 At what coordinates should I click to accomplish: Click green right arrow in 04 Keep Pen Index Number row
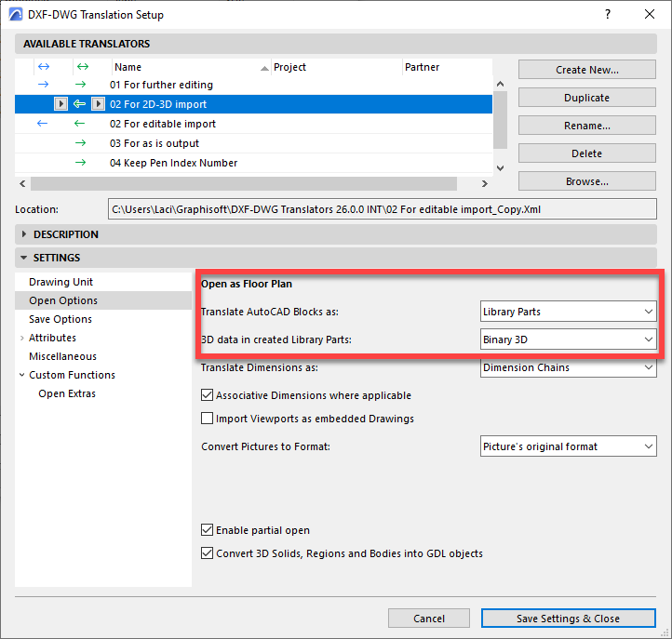(x=81, y=163)
